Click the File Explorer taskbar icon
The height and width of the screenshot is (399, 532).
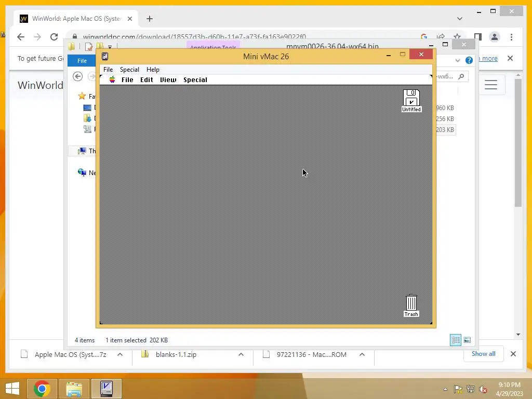[74, 389]
